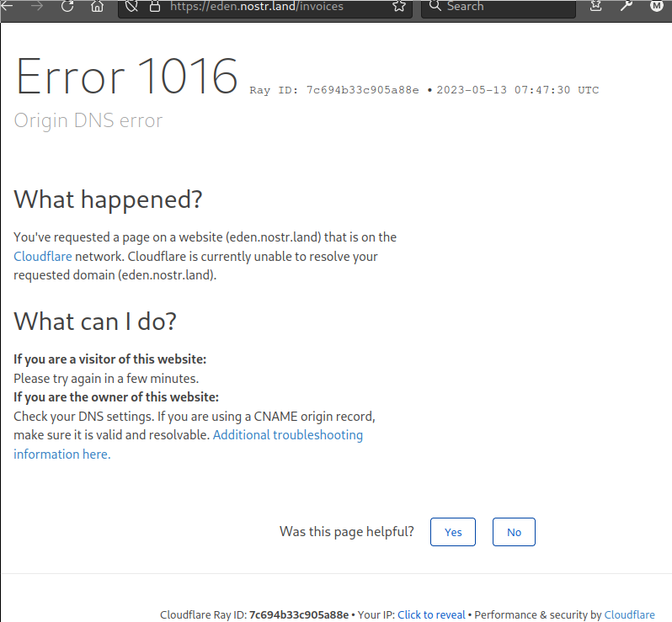The height and width of the screenshot is (622, 672).
Task: Click to reveal your IP address
Action: pyautogui.click(x=431, y=614)
